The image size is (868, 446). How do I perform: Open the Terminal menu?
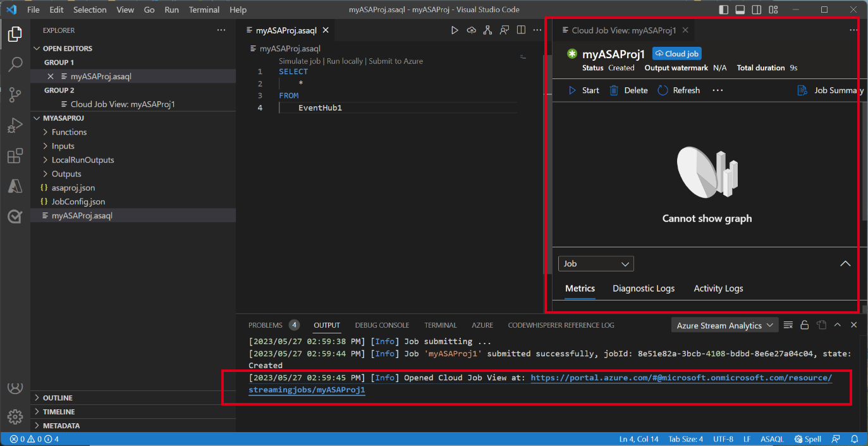(204, 9)
